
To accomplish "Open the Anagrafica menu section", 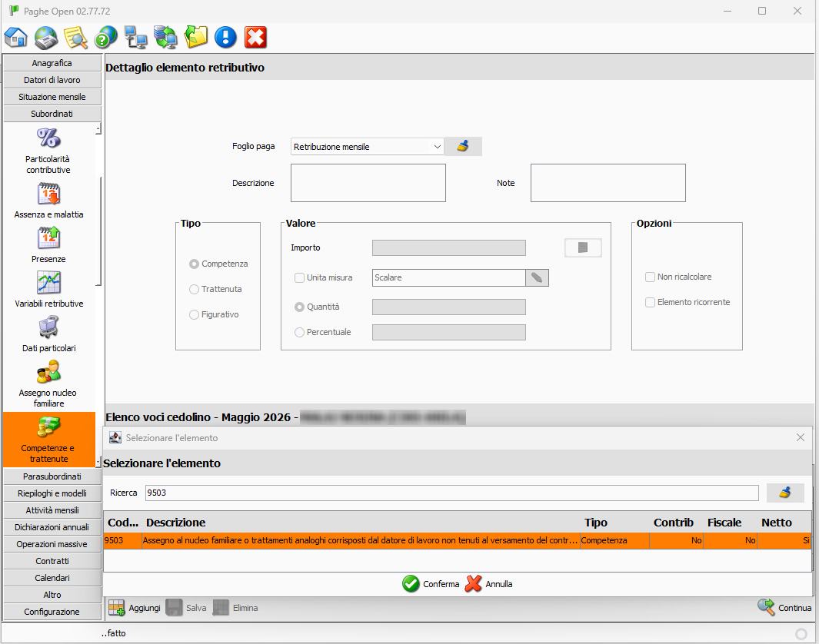I will pyautogui.click(x=52, y=63).
